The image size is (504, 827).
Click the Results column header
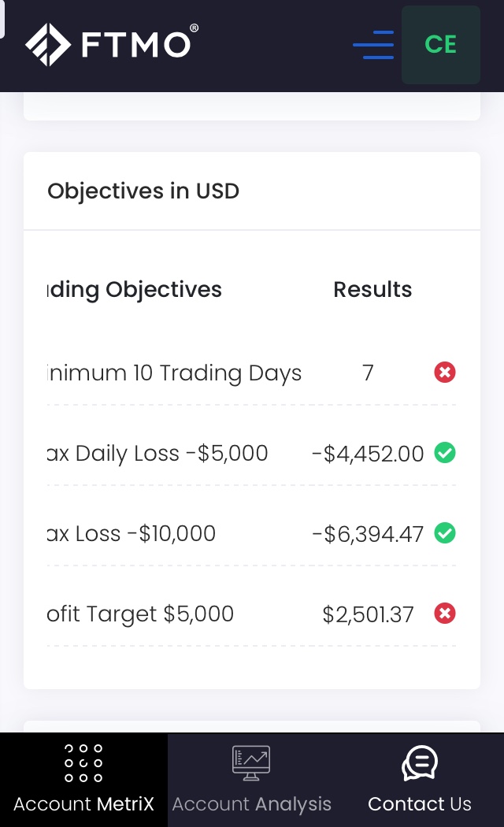(x=372, y=290)
